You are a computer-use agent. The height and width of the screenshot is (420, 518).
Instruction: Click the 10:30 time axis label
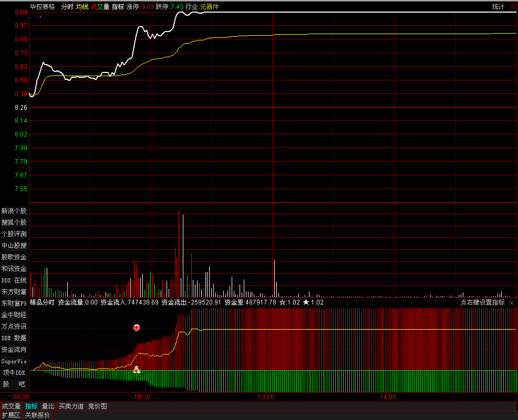(x=142, y=397)
